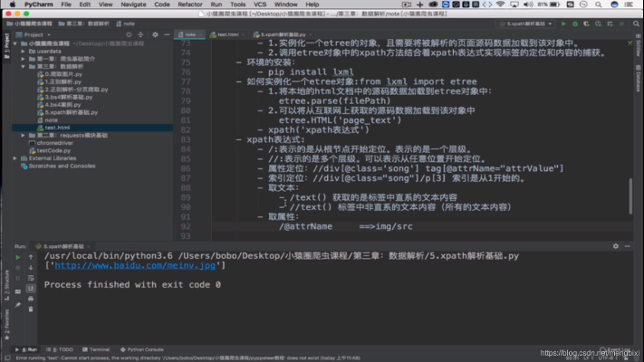Select the note editor tab
Screen dimensions: 644x362
(189, 35)
